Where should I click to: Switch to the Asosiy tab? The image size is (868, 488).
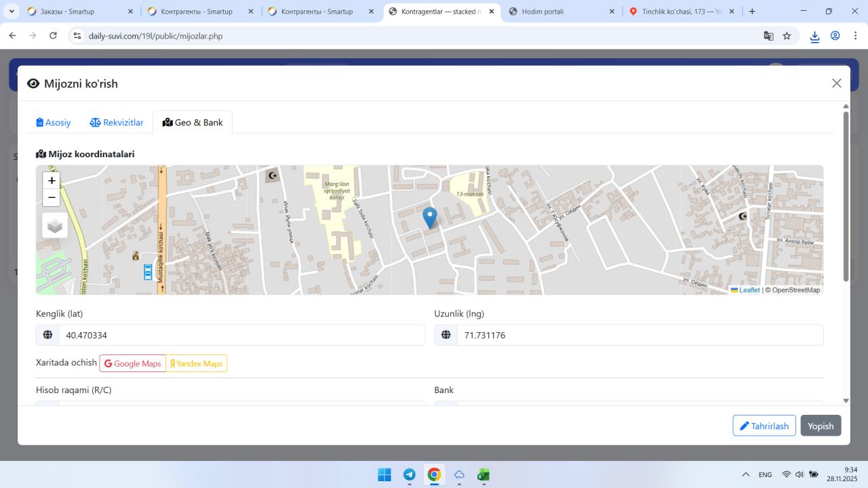tap(54, 123)
